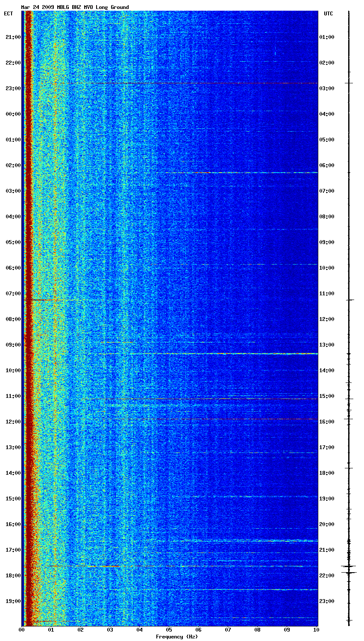The height and width of the screenshot is (641, 364).
Task: Select the 17:00 label on the ECT axis
Action: [x=13, y=550]
